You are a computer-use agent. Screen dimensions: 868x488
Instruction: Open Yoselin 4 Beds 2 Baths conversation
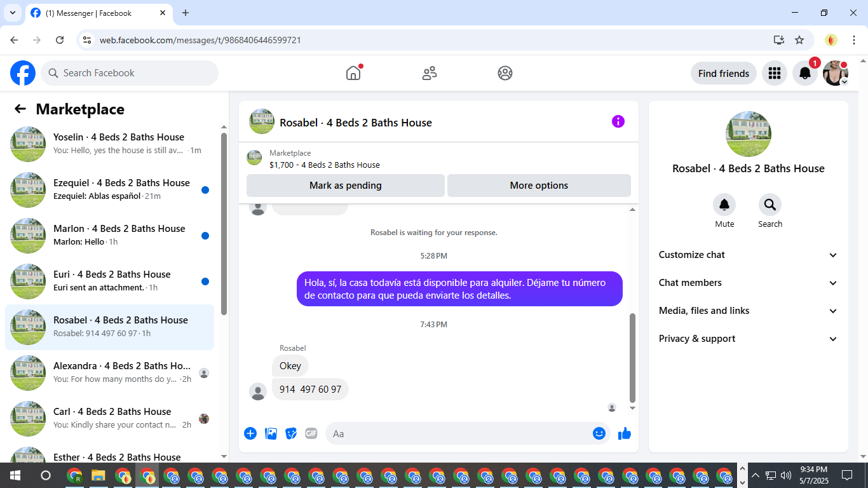click(x=109, y=144)
